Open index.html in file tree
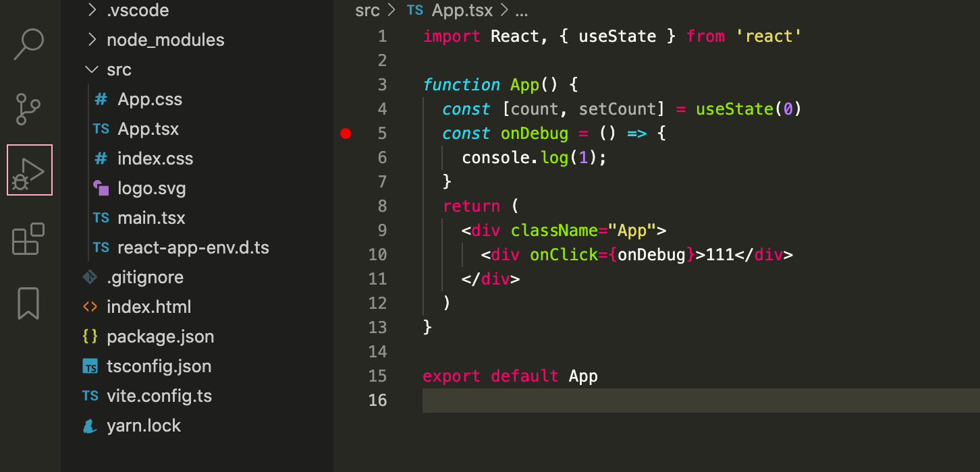Viewport: 980px width, 472px height. click(x=149, y=307)
